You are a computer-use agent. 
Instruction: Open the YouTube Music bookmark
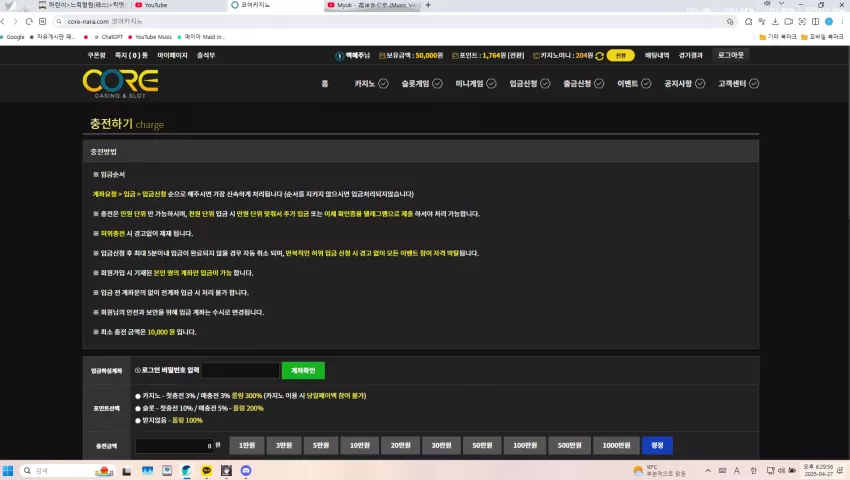(x=150, y=37)
